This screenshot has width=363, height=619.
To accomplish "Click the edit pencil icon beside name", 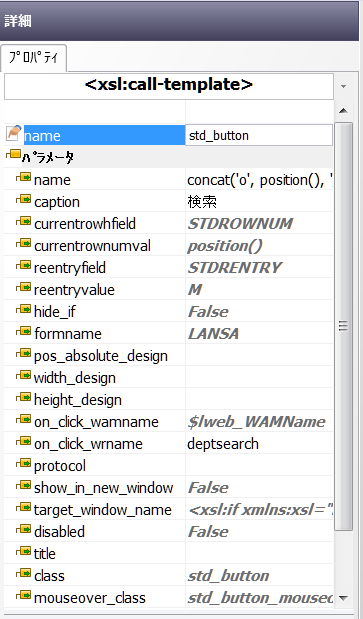I will coord(13,133).
